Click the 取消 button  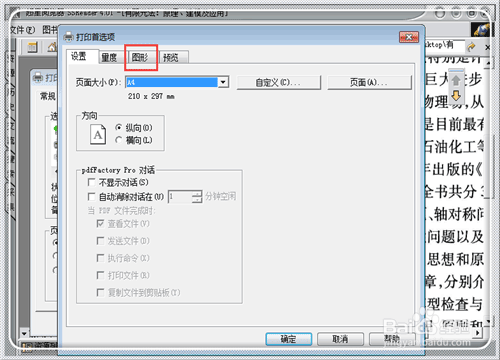pos(340,339)
